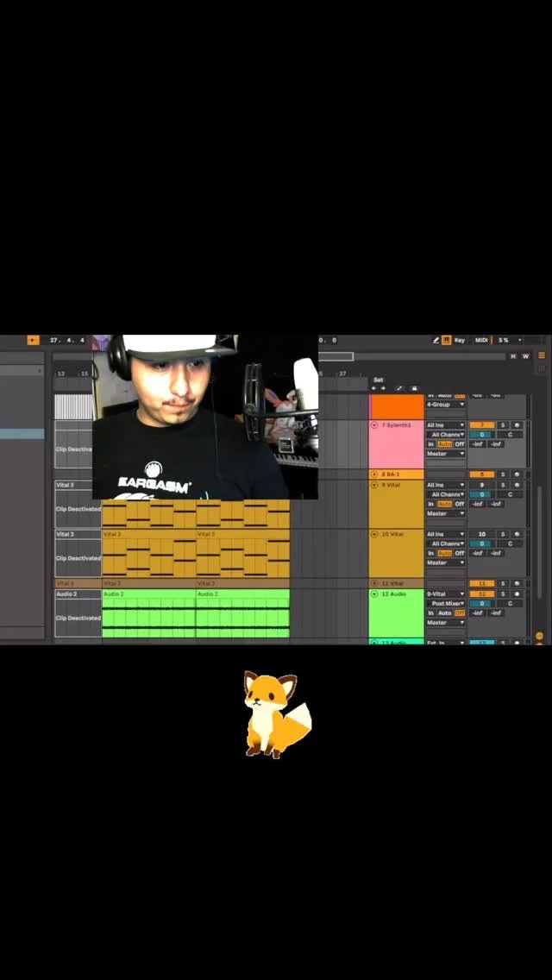This screenshot has width=552, height=980.
Task: Toggle the computer MIDI keyboard icon
Action: tap(447, 340)
